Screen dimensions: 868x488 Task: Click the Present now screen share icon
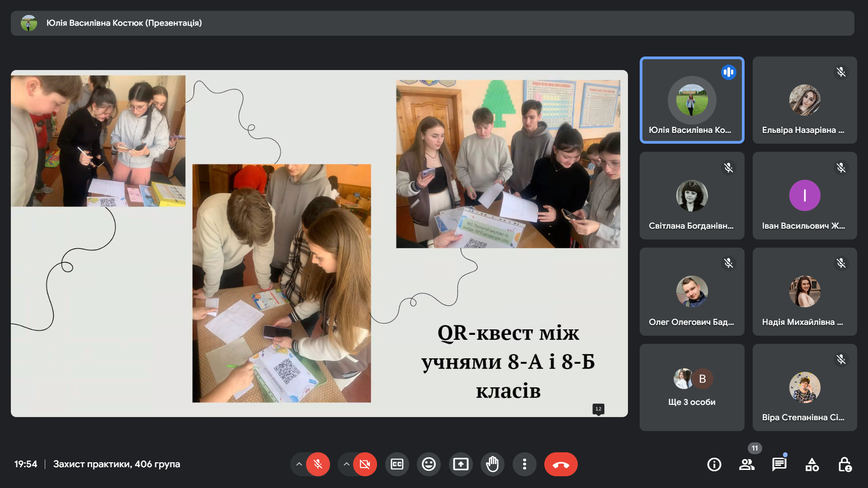[461, 464]
